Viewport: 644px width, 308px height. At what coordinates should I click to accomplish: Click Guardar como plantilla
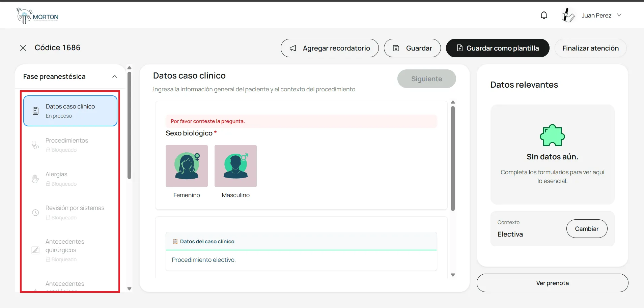498,48
